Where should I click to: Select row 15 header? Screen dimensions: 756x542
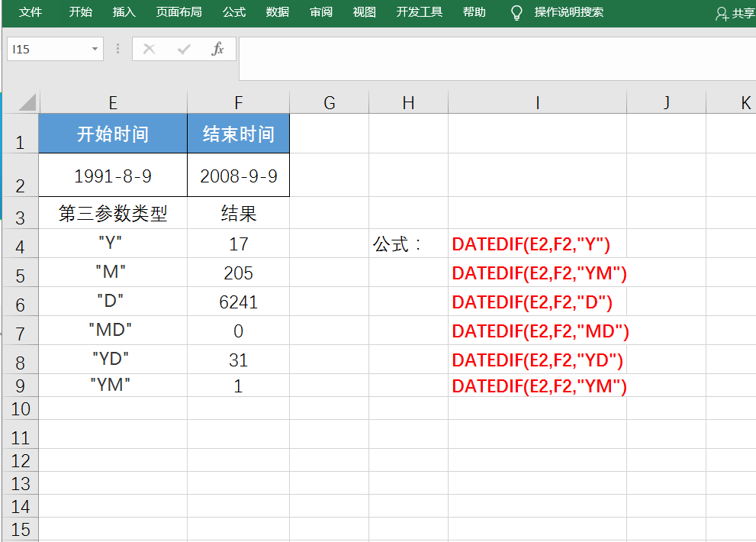20,529
